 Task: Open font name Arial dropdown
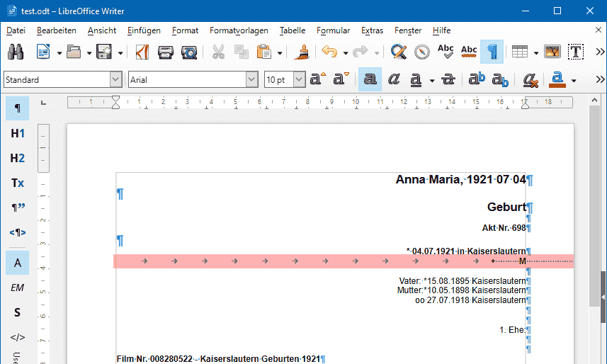251,80
